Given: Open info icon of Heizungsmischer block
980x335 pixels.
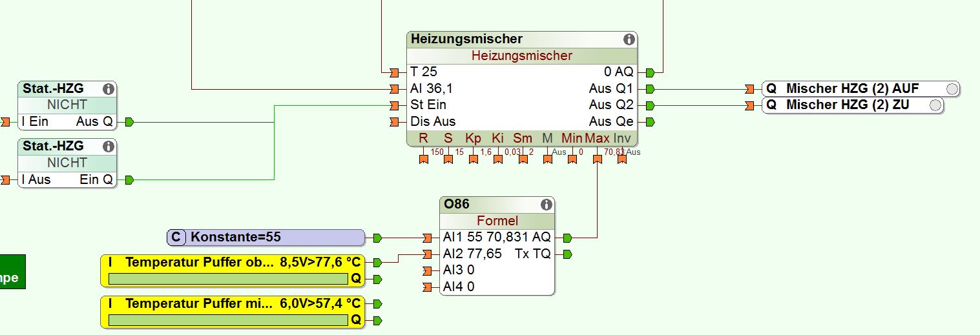Looking at the screenshot, I should click(629, 39).
